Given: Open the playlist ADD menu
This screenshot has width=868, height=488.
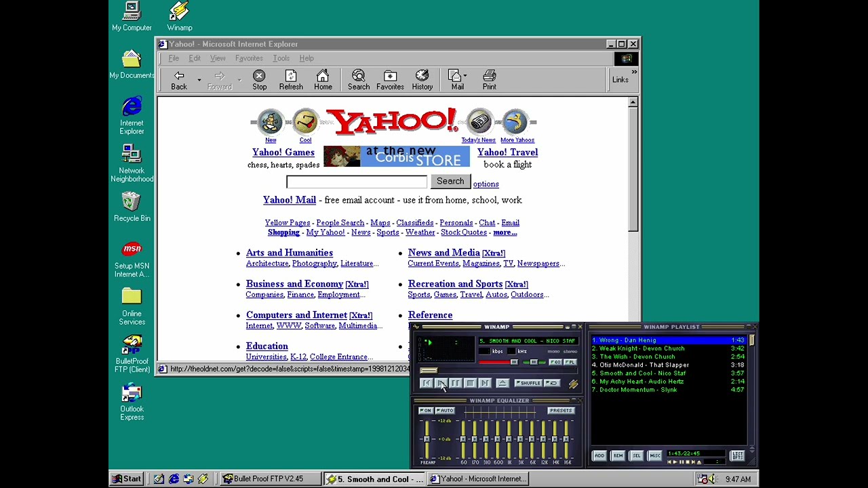Looking at the screenshot, I should click(x=599, y=455).
